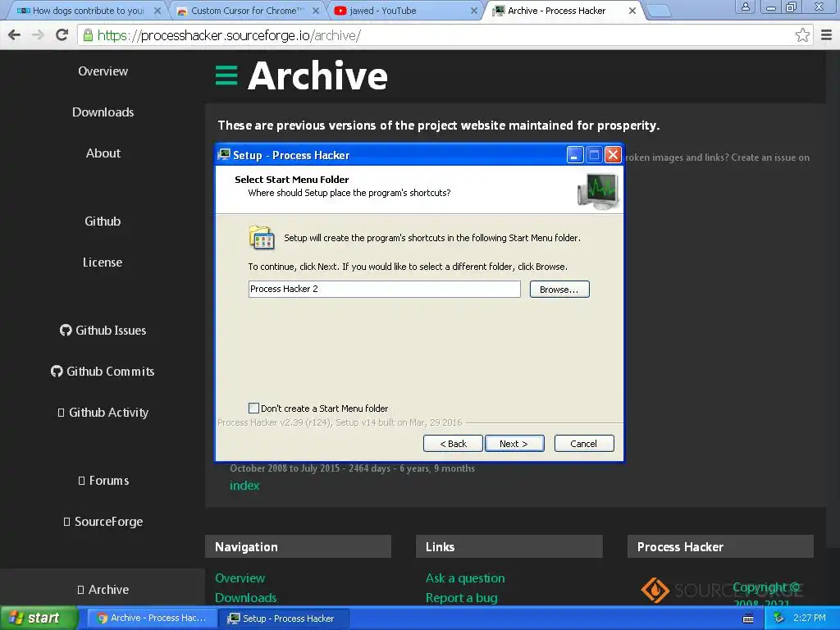Screen dimensions: 840x630
Task: Open Overview link under Navigation
Action: coord(240,578)
